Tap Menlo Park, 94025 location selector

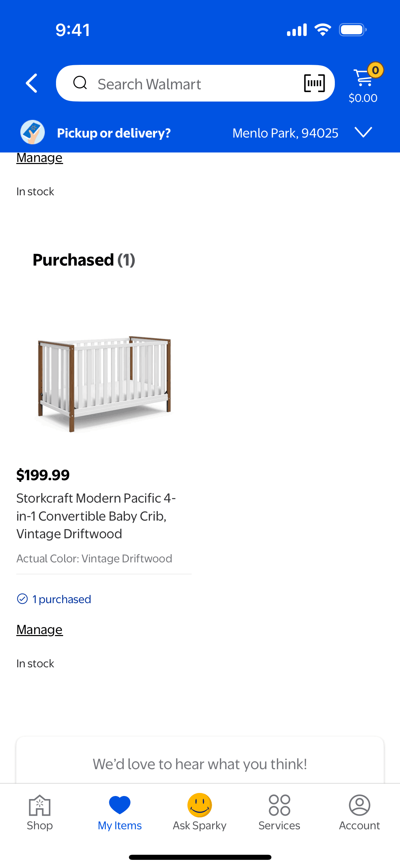click(x=285, y=133)
